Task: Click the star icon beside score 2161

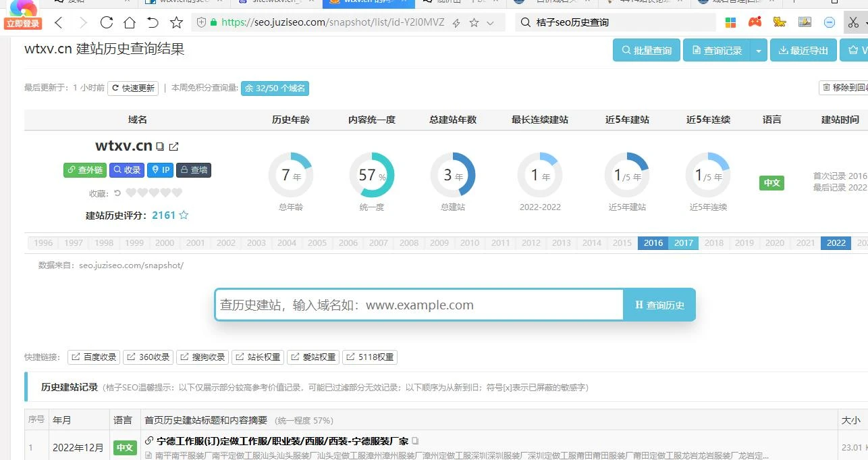Action: pyautogui.click(x=184, y=215)
